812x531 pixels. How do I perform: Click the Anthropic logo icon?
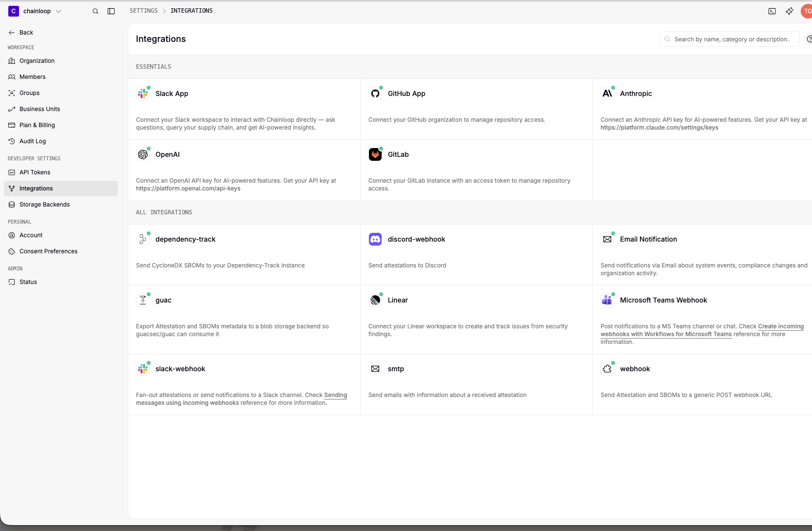pos(607,94)
